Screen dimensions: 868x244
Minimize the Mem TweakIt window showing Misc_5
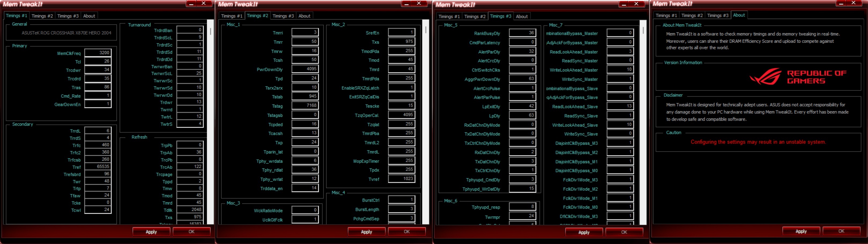tap(624, 4)
